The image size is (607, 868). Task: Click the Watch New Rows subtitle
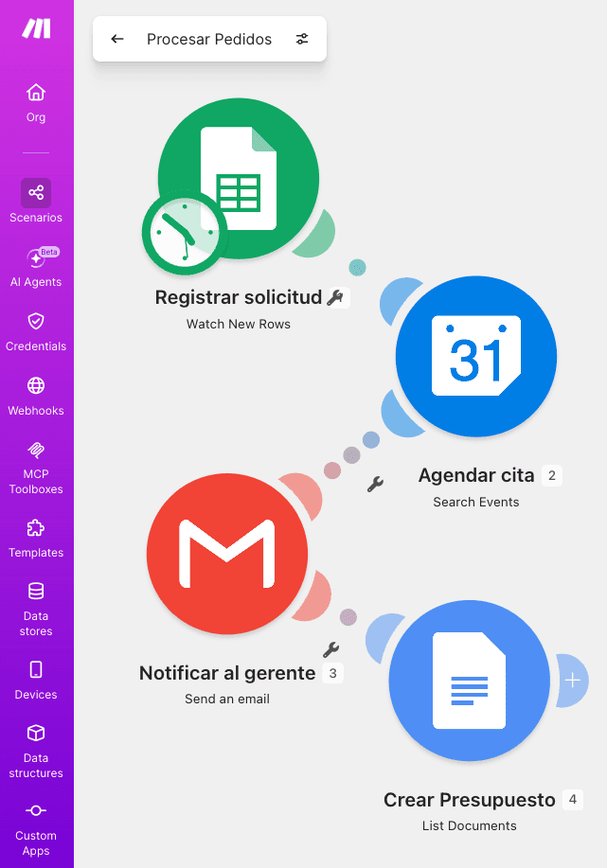point(238,324)
